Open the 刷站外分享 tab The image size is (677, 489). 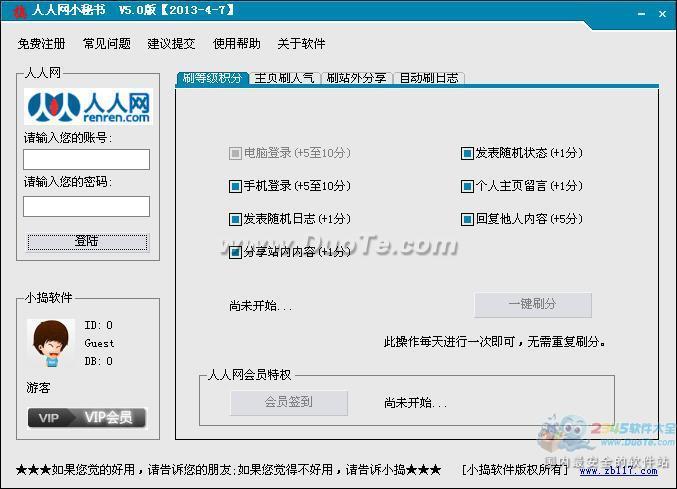coord(356,78)
